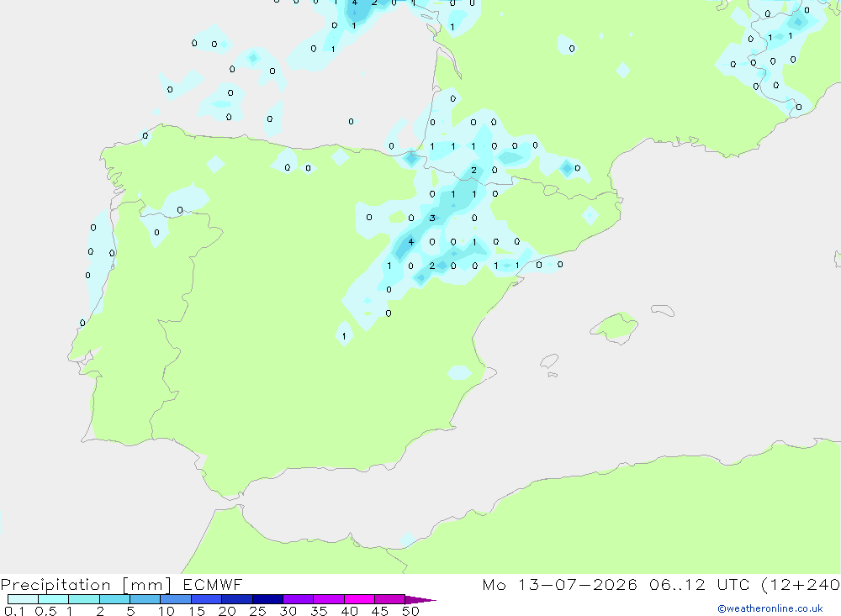Screen dimensions: 841x616
Task: Click the 15–20 mm legend color swatch
Action: point(207,599)
